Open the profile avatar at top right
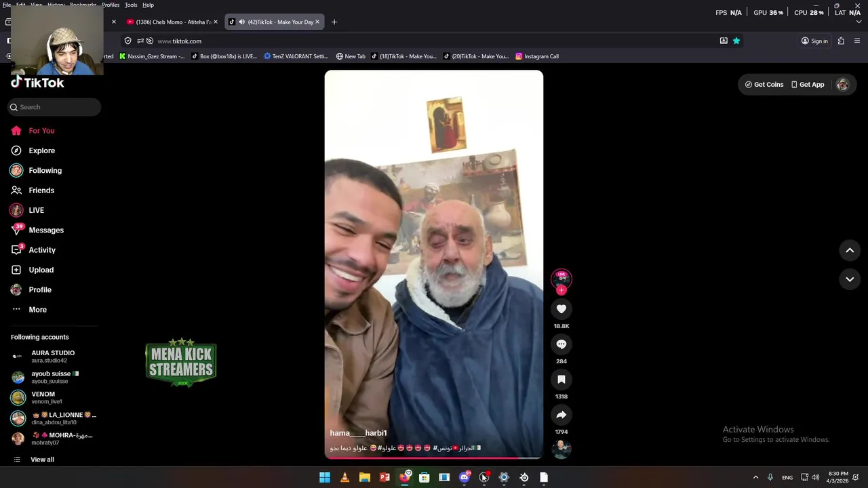 click(x=843, y=85)
